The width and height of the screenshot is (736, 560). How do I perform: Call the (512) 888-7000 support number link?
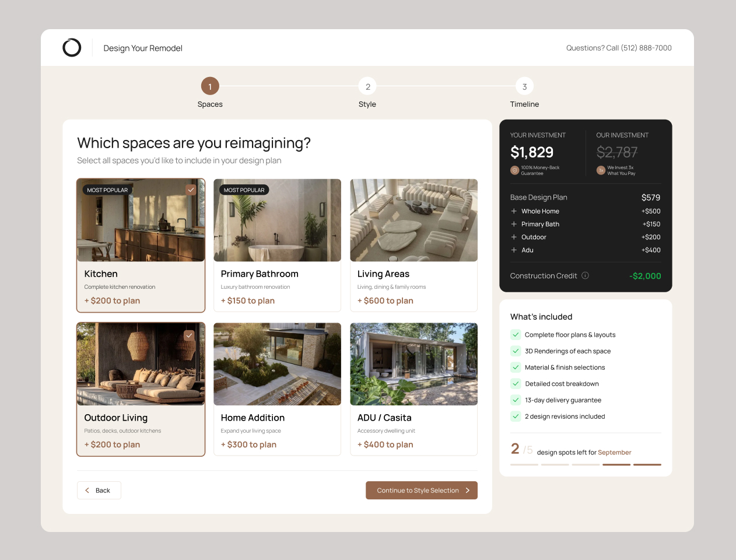click(x=647, y=48)
